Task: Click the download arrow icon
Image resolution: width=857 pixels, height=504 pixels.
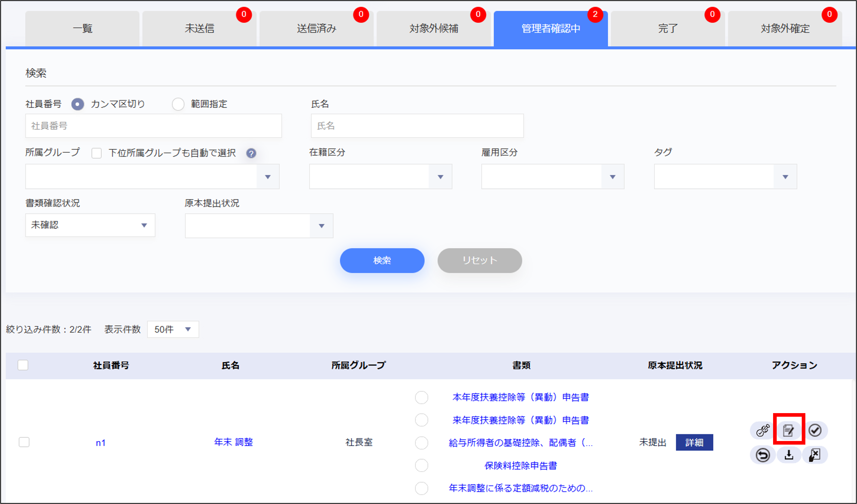Action: pyautogui.click(x=789, y=455)
